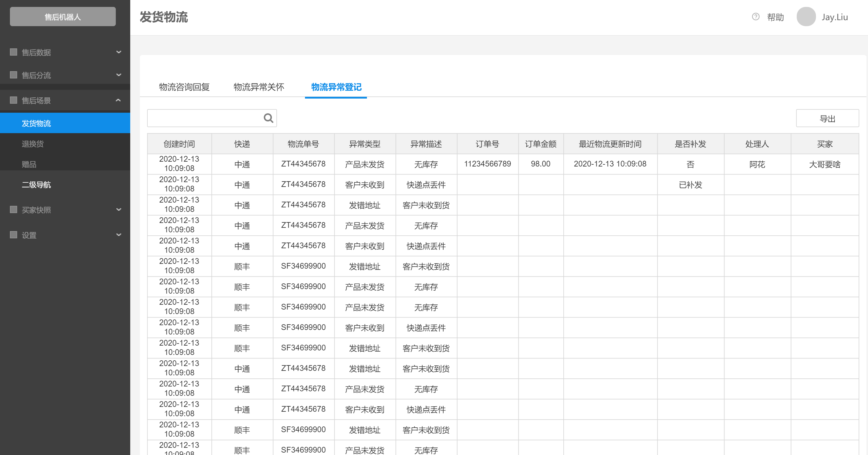Click the 导出 export button
868x455 pixels.
pos(827,118)
